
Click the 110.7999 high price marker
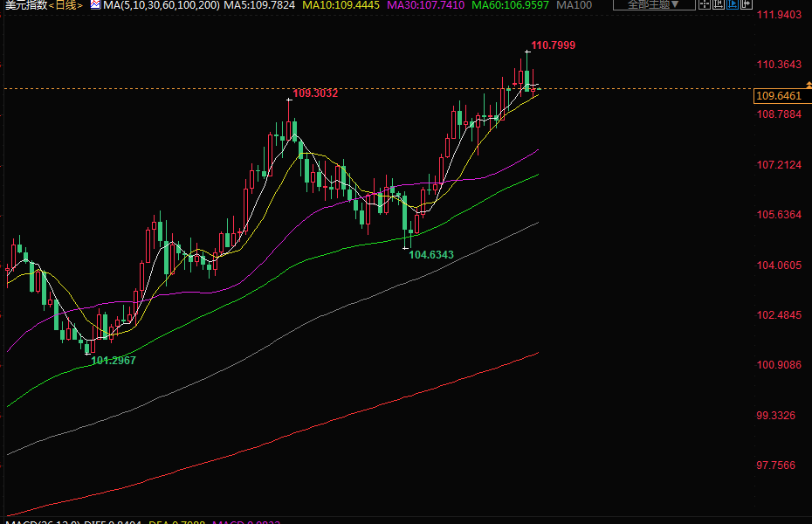553,45
